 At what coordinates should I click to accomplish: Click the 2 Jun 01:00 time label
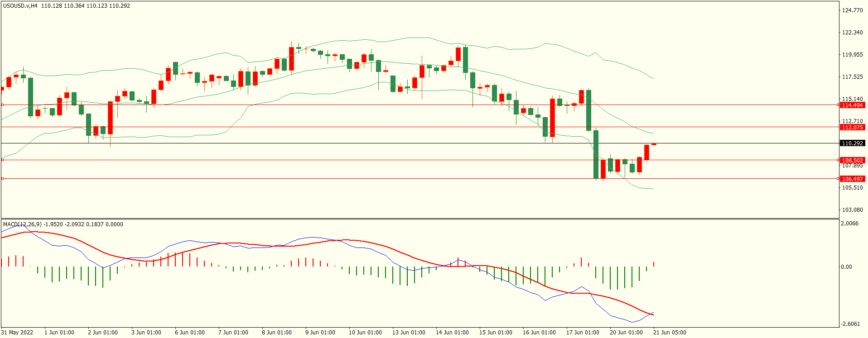tap(103, 332)
